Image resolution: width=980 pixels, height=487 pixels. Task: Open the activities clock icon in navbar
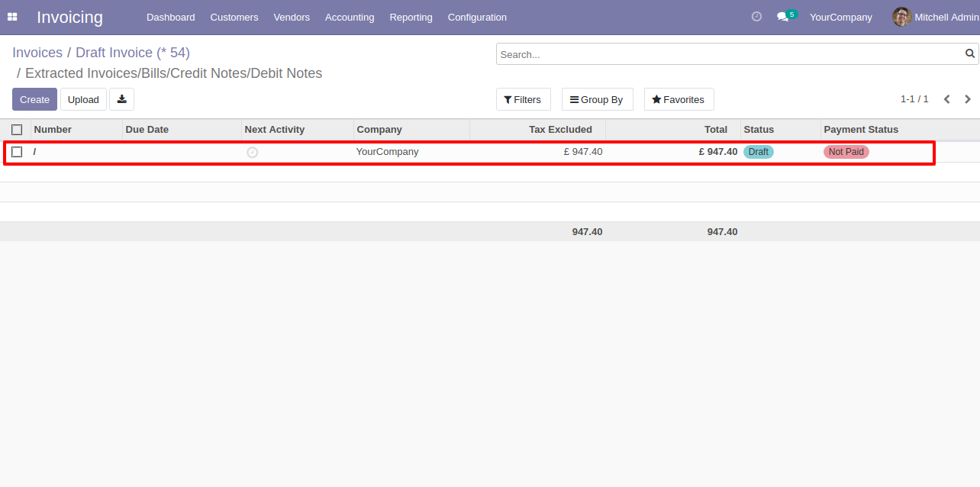click(x=756, y=17)
